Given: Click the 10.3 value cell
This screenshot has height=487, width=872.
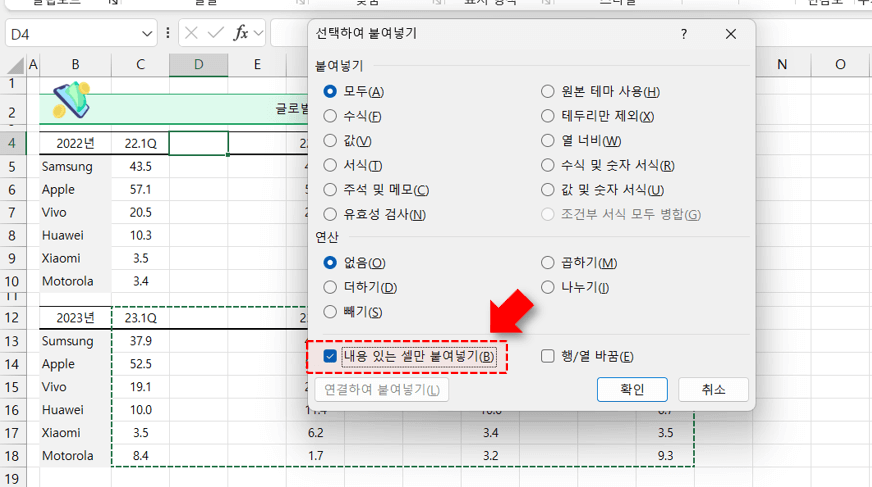Looking at the screenshot, I should pyautogui.click(x=140, y=235).
